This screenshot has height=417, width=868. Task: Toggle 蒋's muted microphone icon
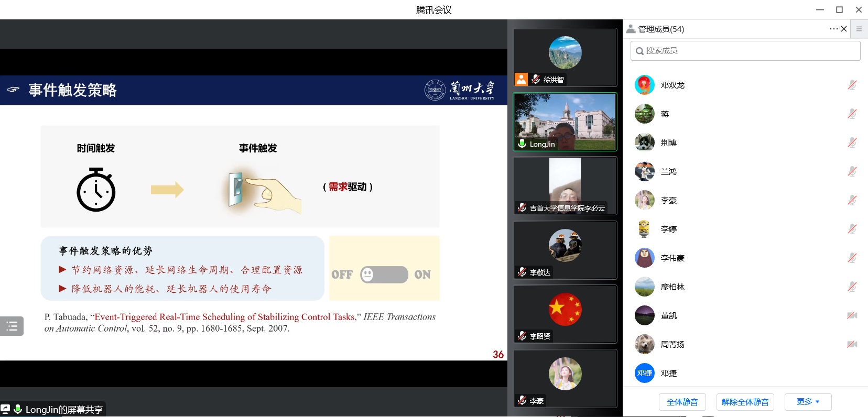point(852,114)
